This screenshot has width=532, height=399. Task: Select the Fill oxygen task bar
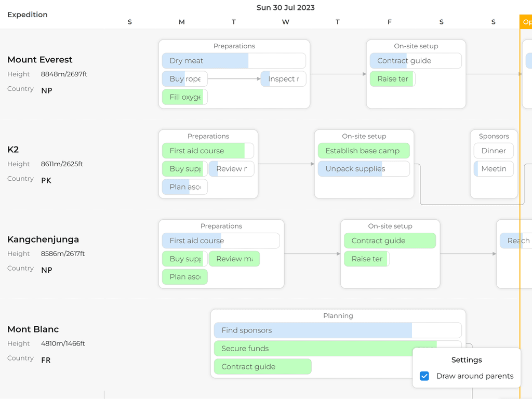click(184, 97)
